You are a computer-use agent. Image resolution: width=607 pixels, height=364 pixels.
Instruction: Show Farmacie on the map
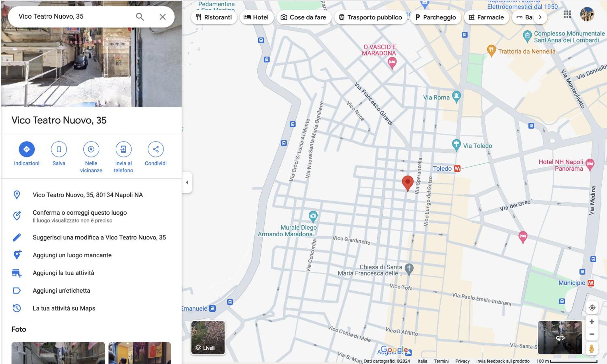[x=486, y=17]
